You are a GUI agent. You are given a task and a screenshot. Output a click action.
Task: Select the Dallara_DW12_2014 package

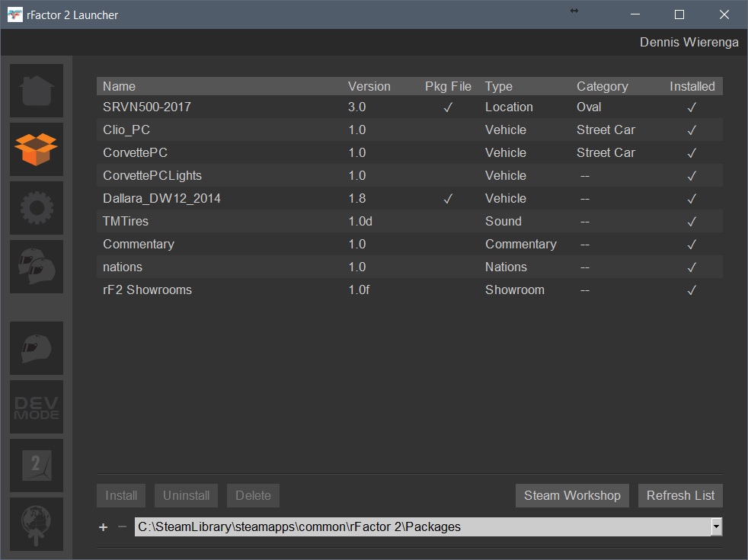click(409, 198)
